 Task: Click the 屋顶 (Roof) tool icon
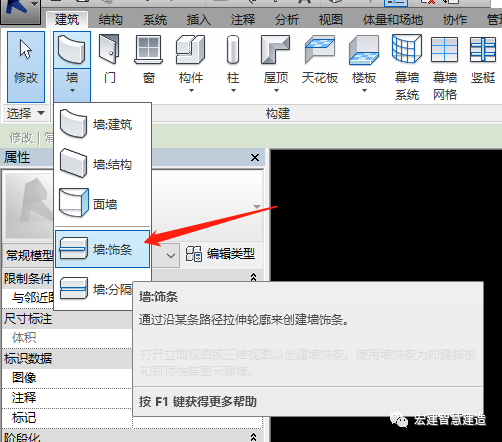(x=275, y=50)
